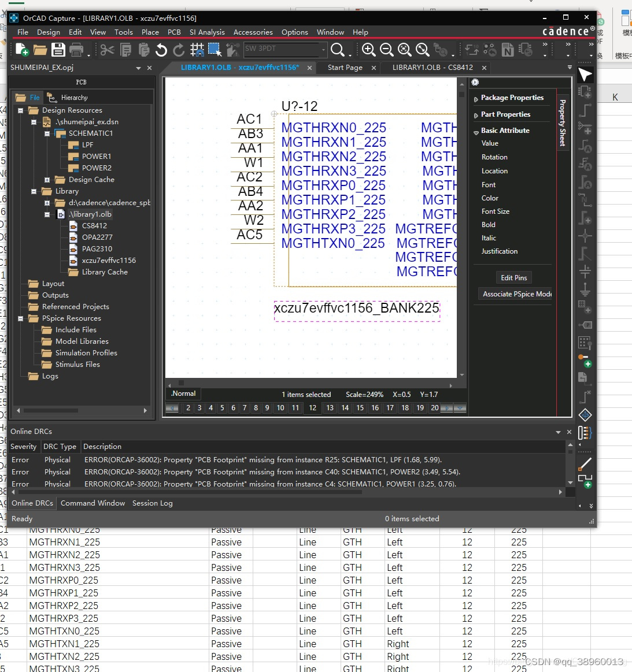Click the Open folder toolbar icon

pyautogui.click(x=40, y=50)
